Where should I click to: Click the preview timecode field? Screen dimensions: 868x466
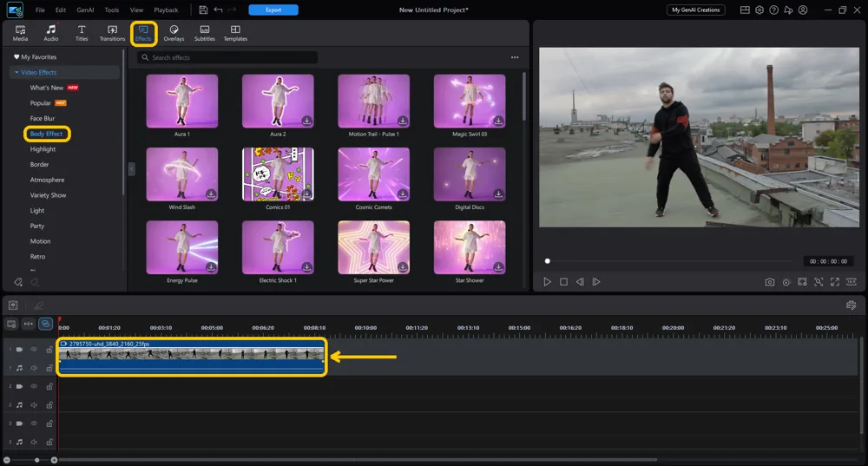click(x=828, y=261)
